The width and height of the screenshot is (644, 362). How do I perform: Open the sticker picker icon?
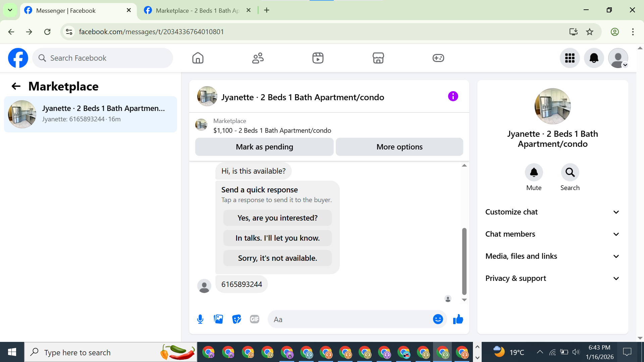click(236, 319)
